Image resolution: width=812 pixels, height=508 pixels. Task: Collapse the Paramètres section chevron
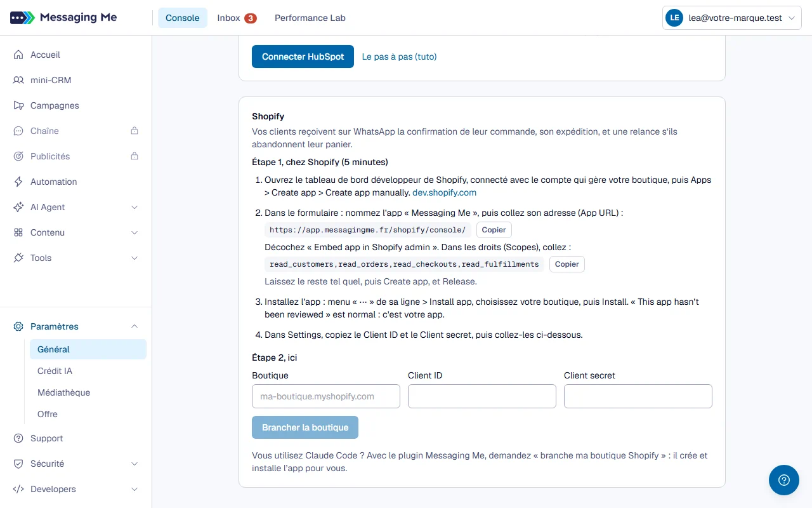134,326
